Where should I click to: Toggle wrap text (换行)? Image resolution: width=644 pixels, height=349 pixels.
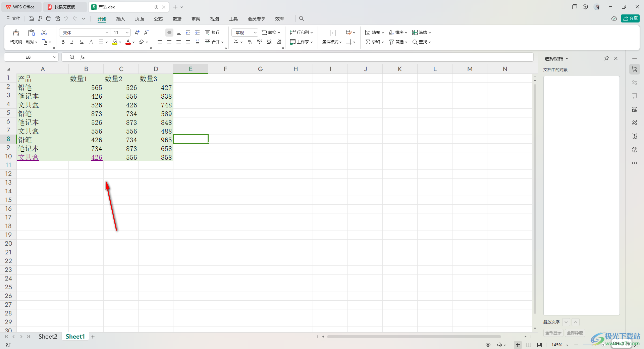(212, 33)
